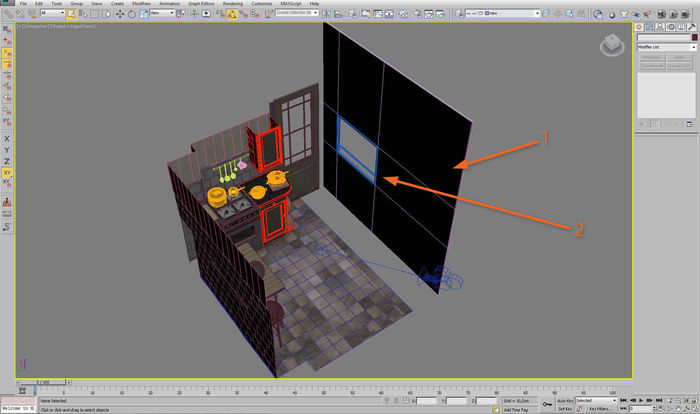The height and width of the screenshot is (414, 700).
Task: Open the Rendering menu
Action: [233, 4]
